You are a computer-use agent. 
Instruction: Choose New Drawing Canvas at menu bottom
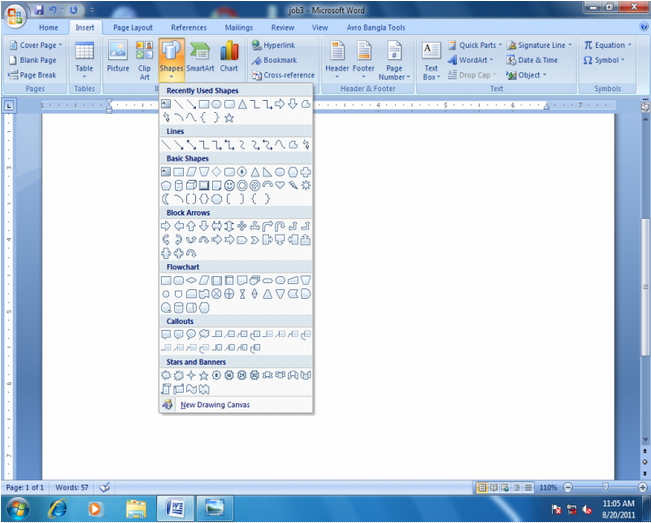click(x=214, y=405)
